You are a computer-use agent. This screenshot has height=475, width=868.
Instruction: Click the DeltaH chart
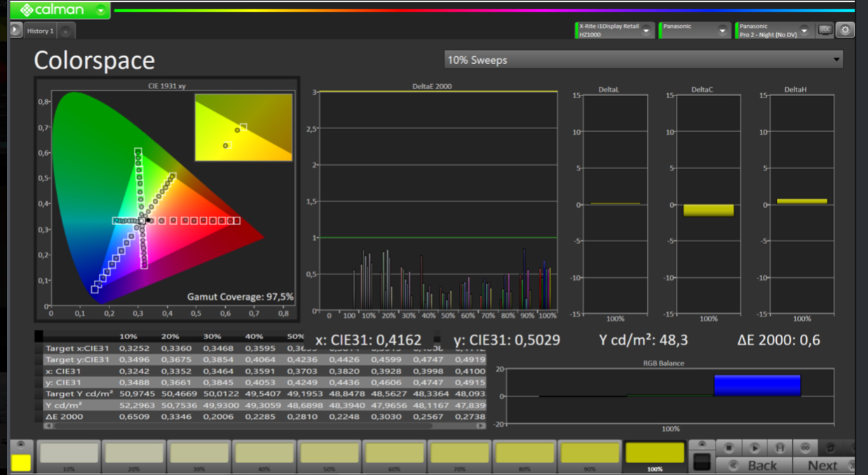point(801,204)
